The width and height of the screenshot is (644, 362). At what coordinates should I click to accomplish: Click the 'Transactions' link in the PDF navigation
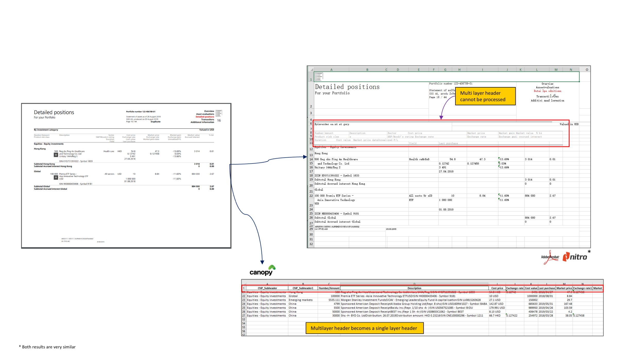[207, 119]
